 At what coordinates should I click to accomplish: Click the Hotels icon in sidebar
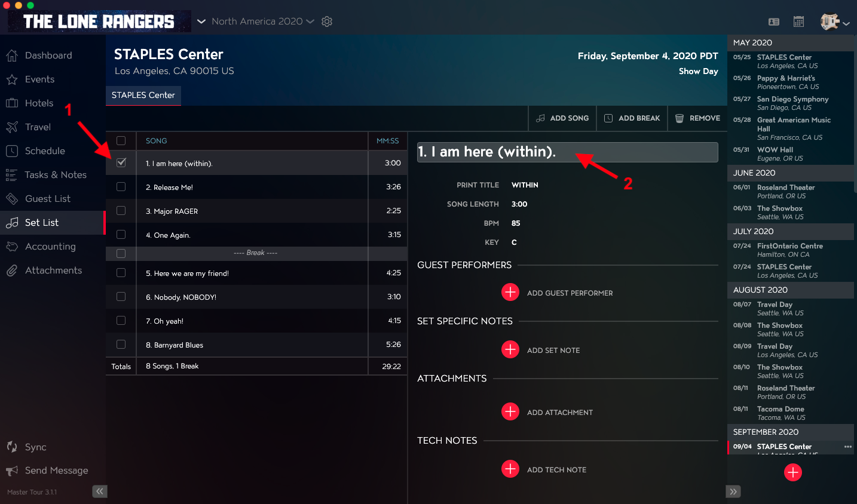pyautogui.click(x=12, y=103)
